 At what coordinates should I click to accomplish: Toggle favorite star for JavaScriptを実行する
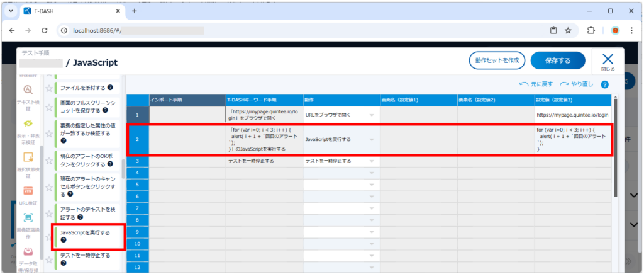pos(48,236)
